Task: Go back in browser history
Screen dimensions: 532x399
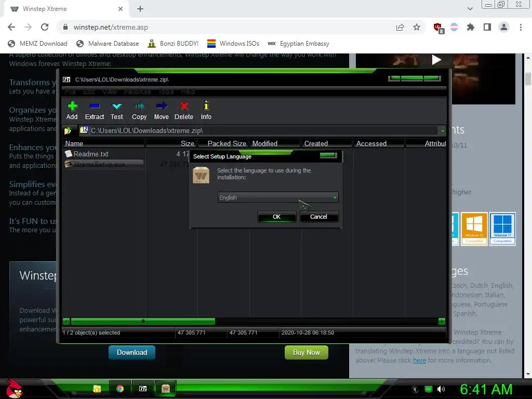Action: tap(11, 27)
